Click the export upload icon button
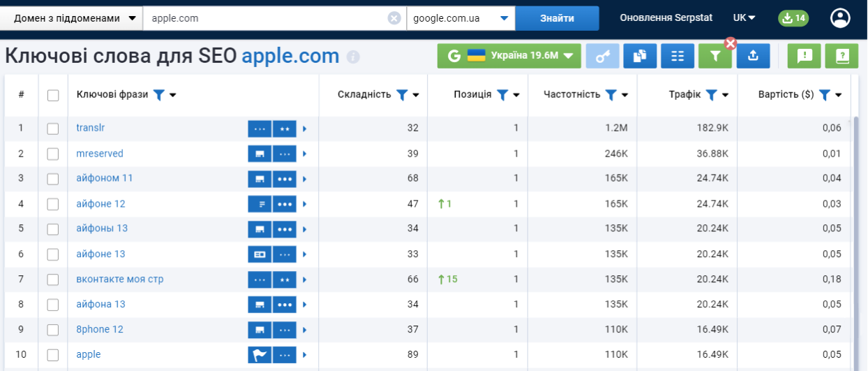The image size is (868, 371). tap(753, 56)
